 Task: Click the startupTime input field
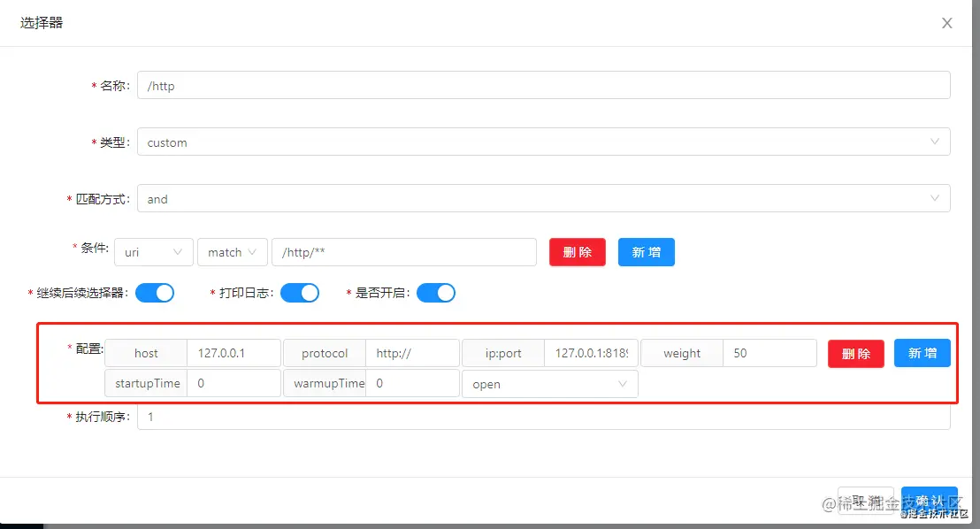234,383
